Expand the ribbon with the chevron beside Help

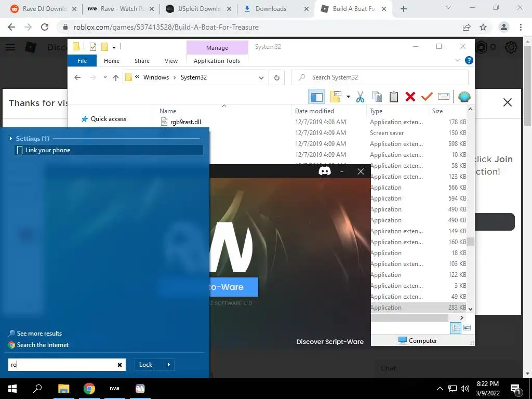pos(457,60)
